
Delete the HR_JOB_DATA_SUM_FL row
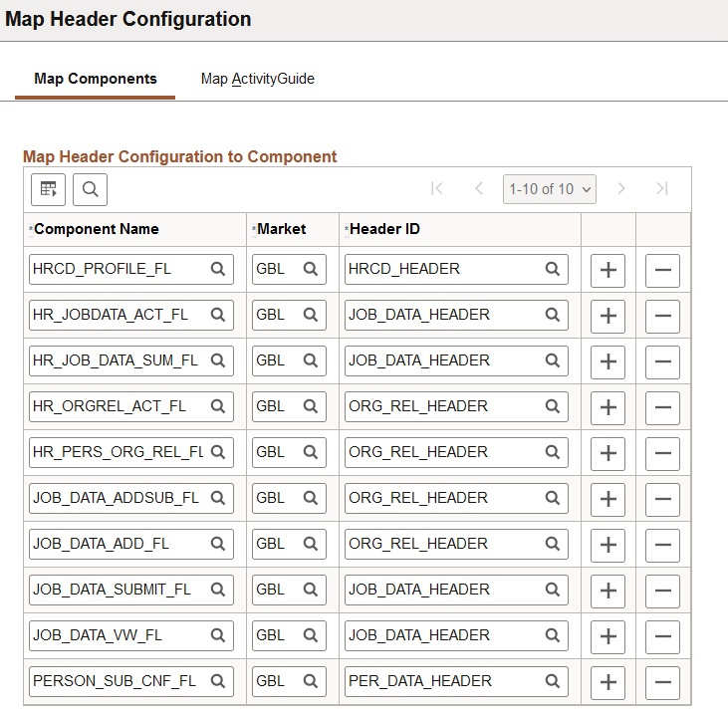[662, 362]
